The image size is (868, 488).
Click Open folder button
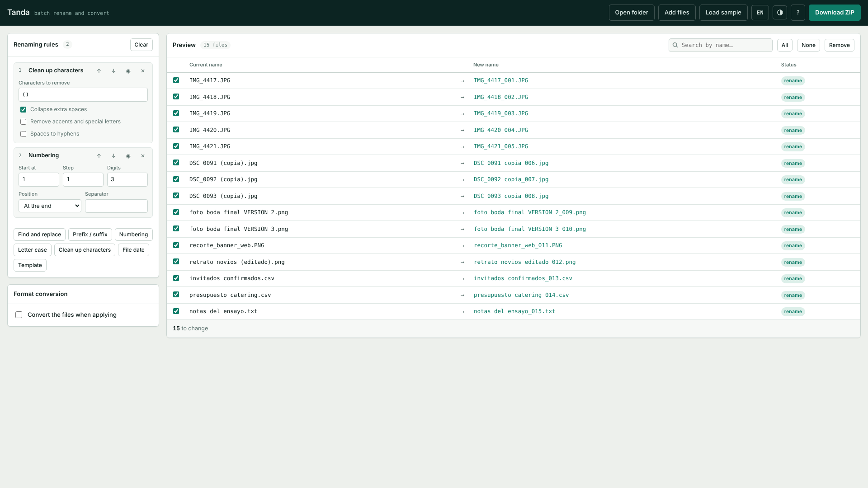point(632,13)
